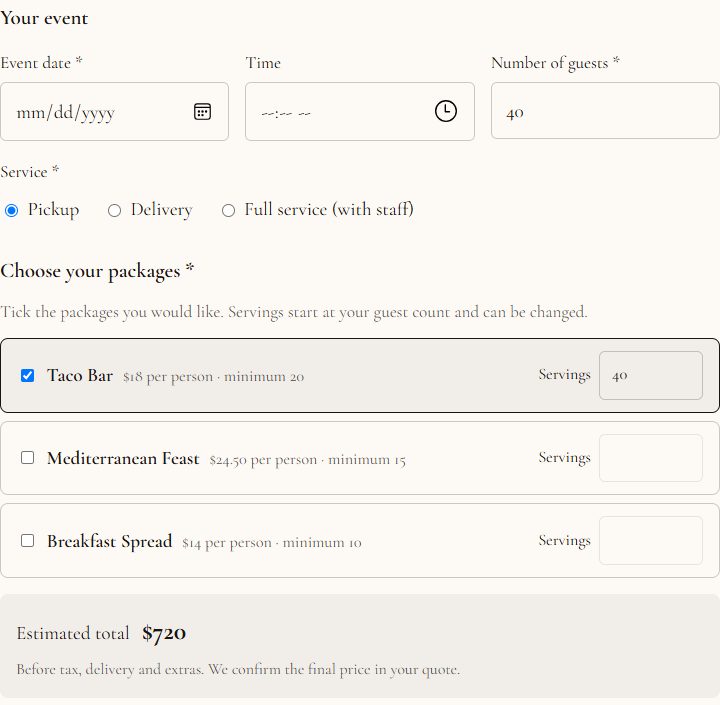Open the clock icon in Time field
The height and width of the screenshot is (705, 720).
[445, 111]
